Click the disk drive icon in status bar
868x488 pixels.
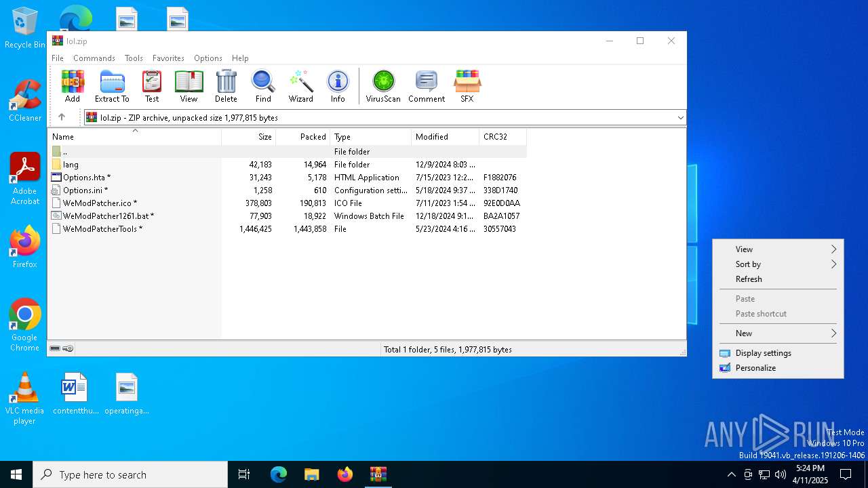point(55,348)
